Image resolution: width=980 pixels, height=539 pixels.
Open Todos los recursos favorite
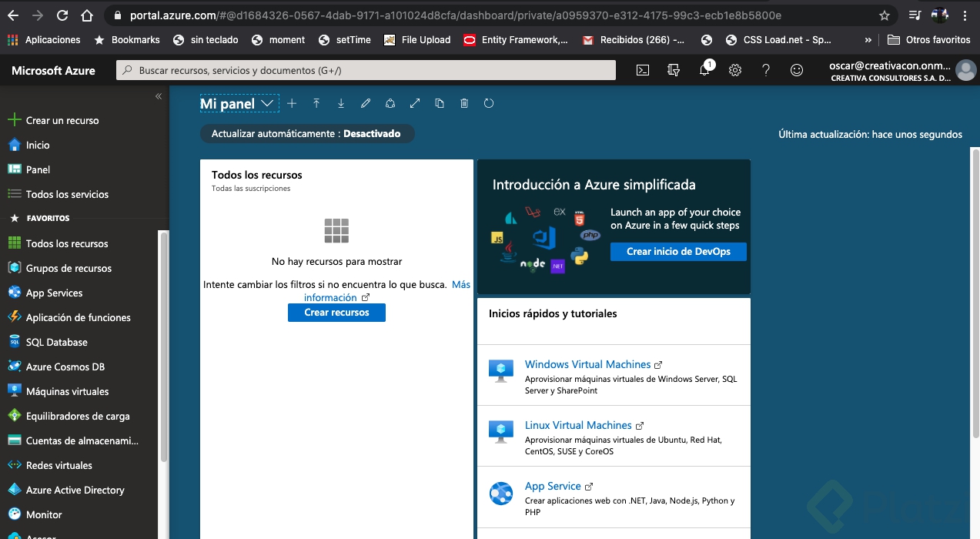coord(67,243)
